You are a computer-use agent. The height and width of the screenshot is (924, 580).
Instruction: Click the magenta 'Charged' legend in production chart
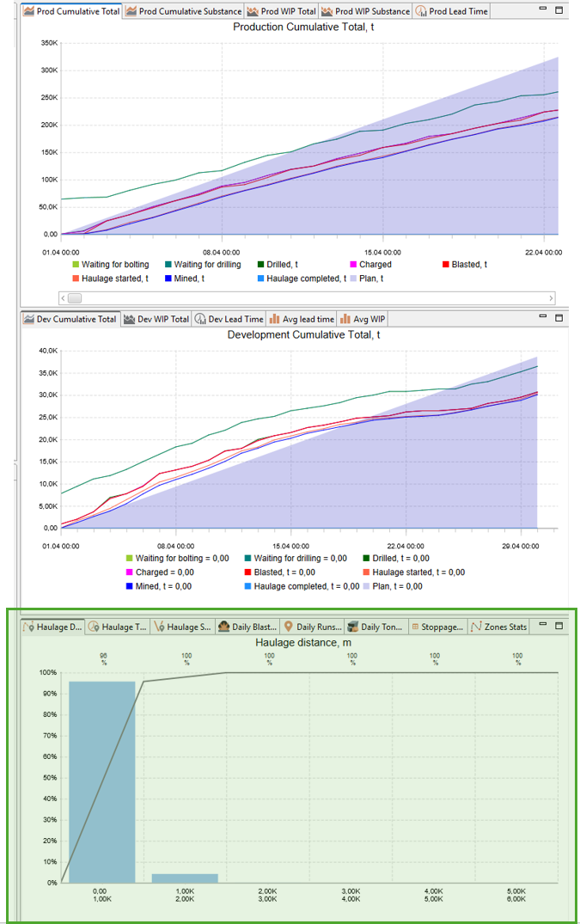[x=370, y=265]
